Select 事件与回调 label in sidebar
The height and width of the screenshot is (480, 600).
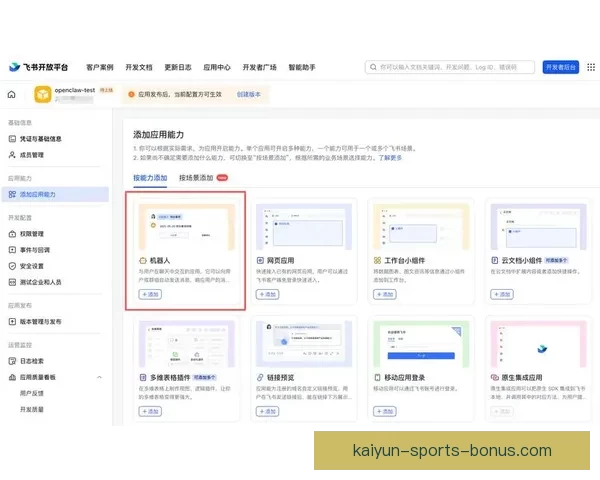pos(35,250)
